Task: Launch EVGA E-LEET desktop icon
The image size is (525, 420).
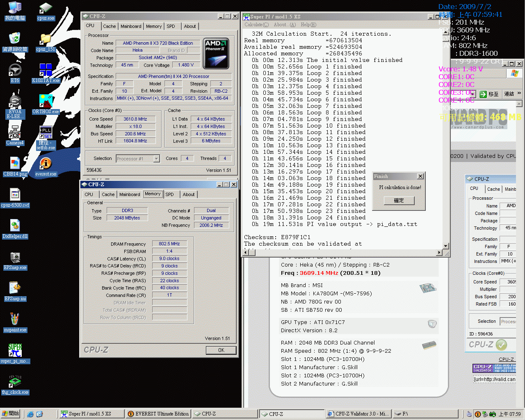Action: click(15, 107)
